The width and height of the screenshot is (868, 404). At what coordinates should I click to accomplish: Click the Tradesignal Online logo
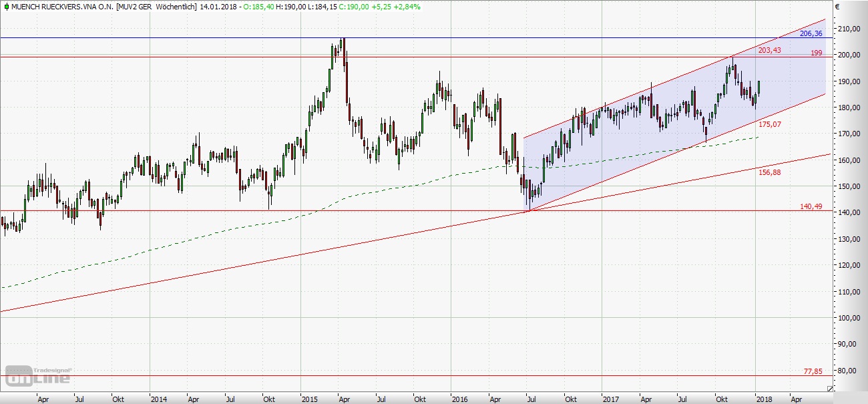click(x=38, y=376)
